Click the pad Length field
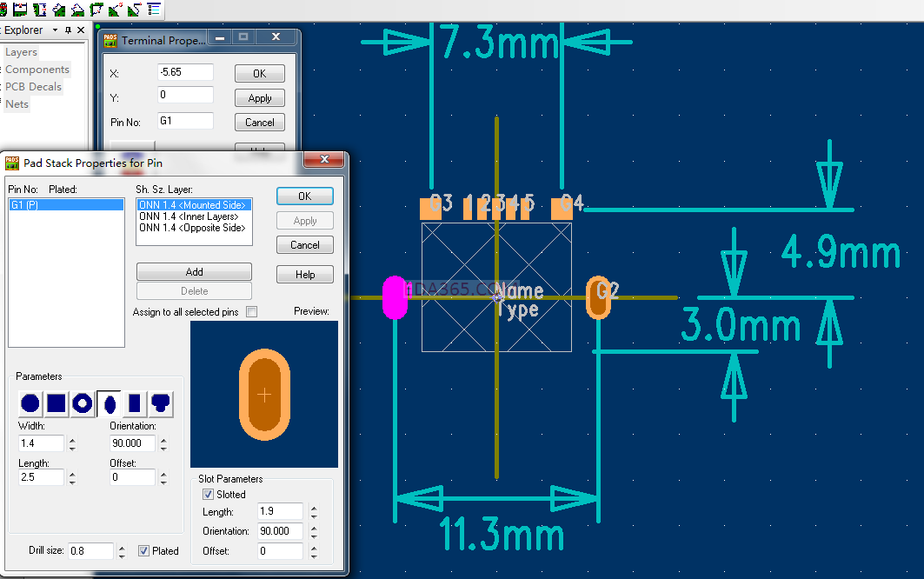 [x=41, y=477]
